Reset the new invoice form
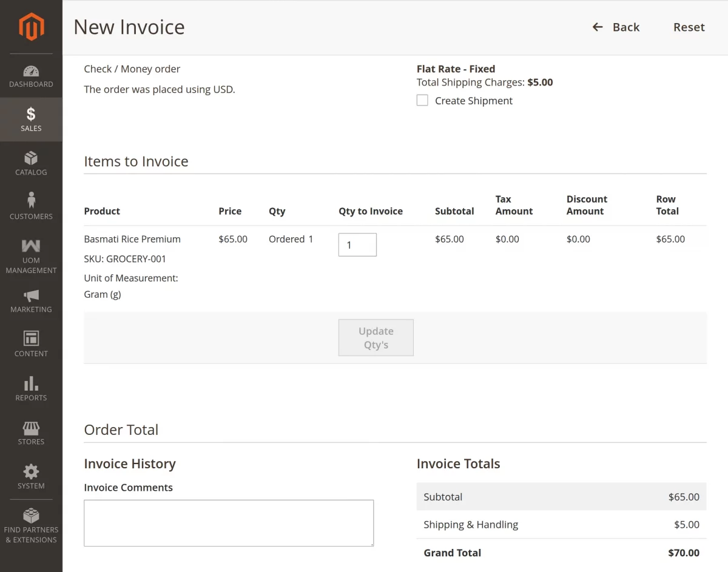 689,27
